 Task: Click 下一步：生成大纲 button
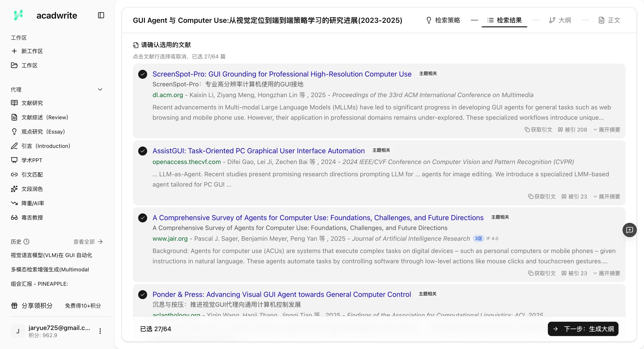pos(583,329)
